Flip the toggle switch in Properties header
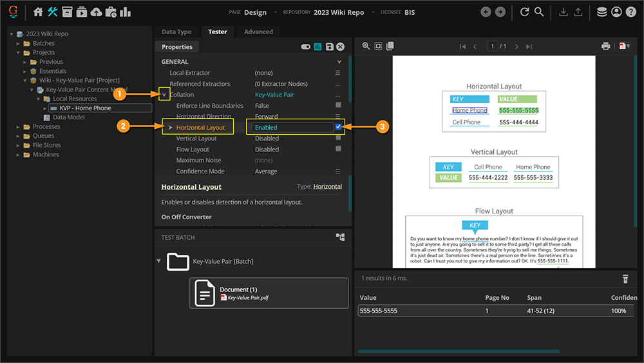The width and height of the screenshot is (644, 363). 306,47
